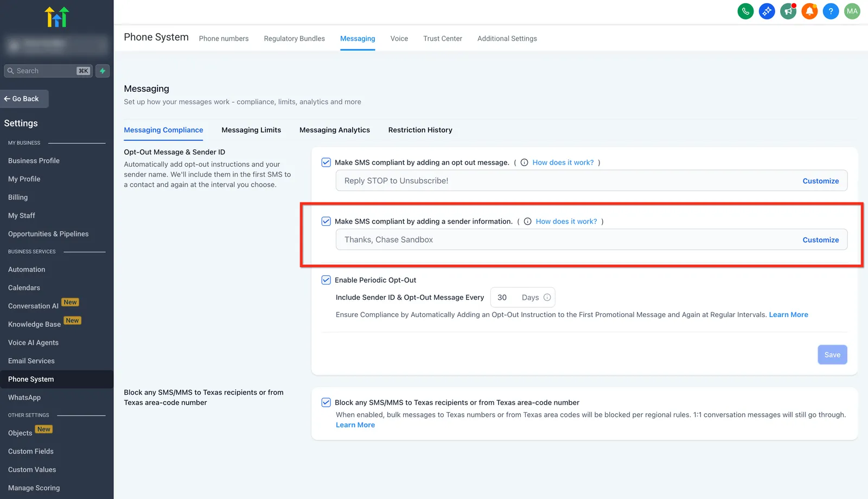The height and width of the screenshot is (499, 868).
Task: Open My Staff settings
Action: tap(22, 216)
